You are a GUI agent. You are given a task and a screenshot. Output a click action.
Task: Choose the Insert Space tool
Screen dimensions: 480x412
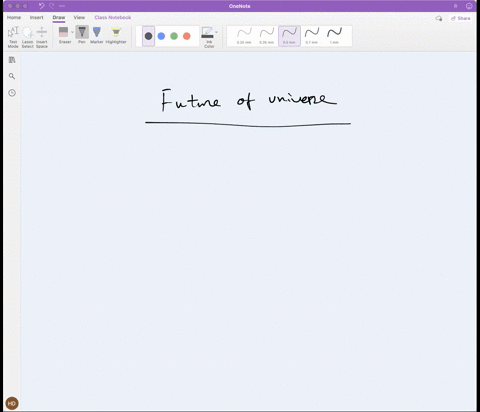(42, 37)
